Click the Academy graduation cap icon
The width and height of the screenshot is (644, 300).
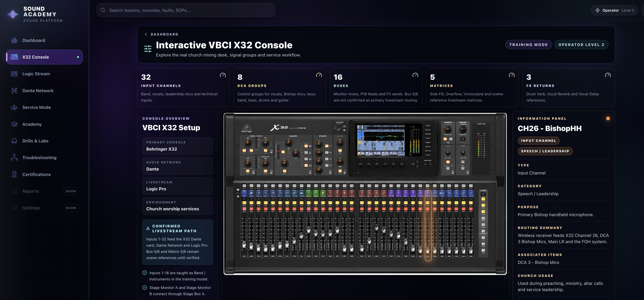(14, 124)
